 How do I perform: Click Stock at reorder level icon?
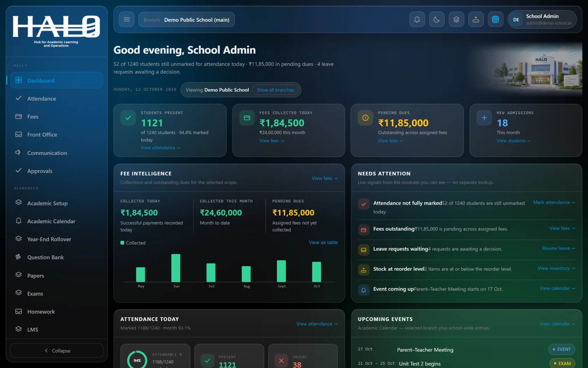[364, 270]
